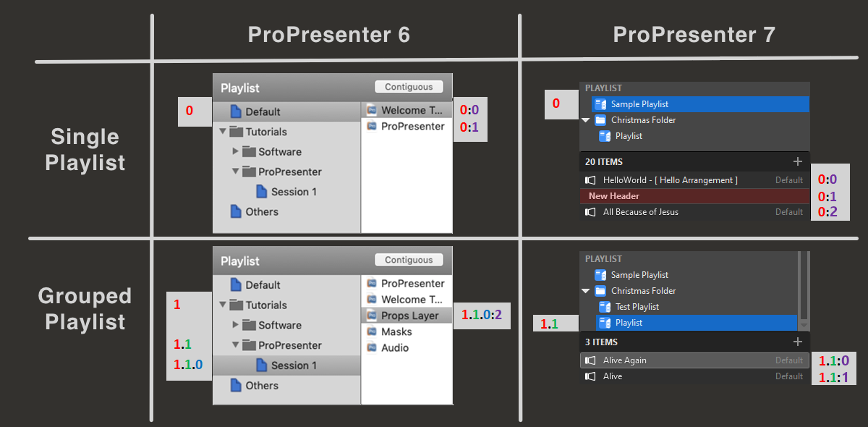The height and width of the screenshot is (427, 868).
Task: Click the playlist icon next to Sample Playlist
Action: (x=600, y=103)
